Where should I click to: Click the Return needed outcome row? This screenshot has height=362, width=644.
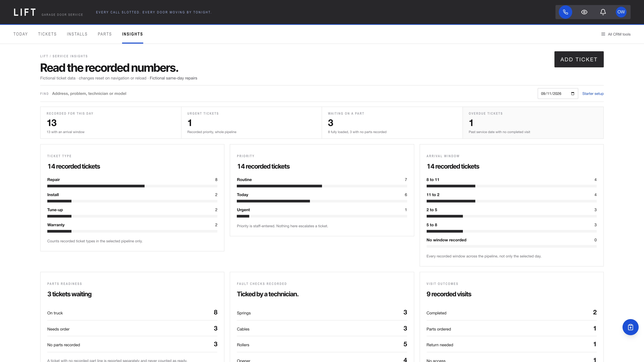coord(512,345)
